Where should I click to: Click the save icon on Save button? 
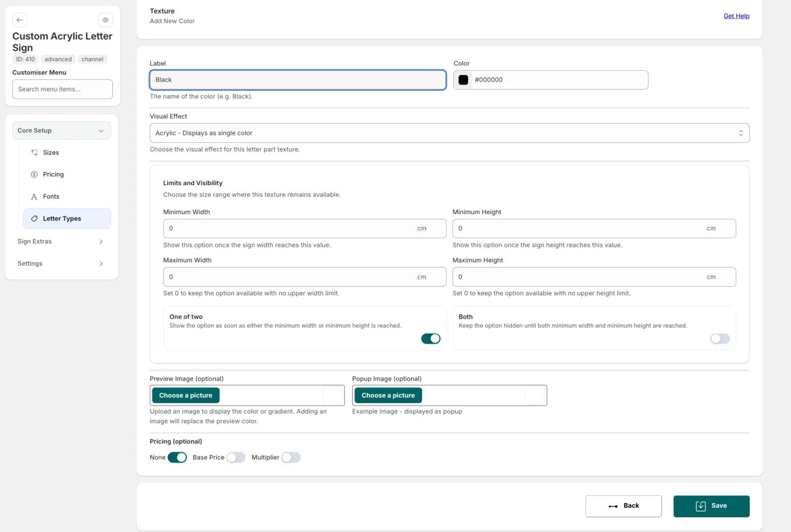[x=701, y=506]
